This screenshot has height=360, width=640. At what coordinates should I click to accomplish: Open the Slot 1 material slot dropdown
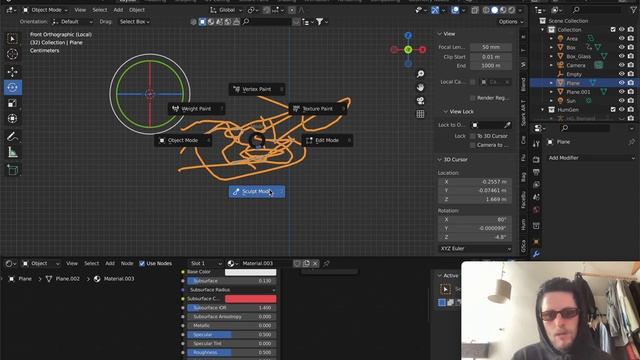coord(206,264)
